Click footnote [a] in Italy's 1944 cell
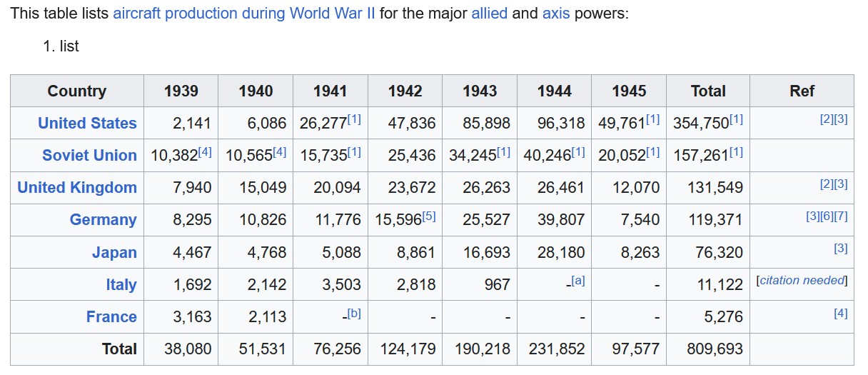 pos(577,280)
